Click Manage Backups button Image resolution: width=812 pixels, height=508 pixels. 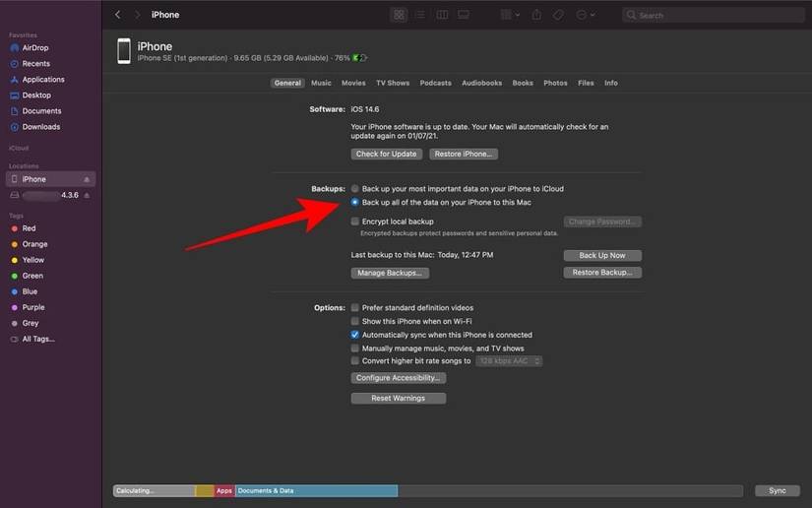pos(390,273)
